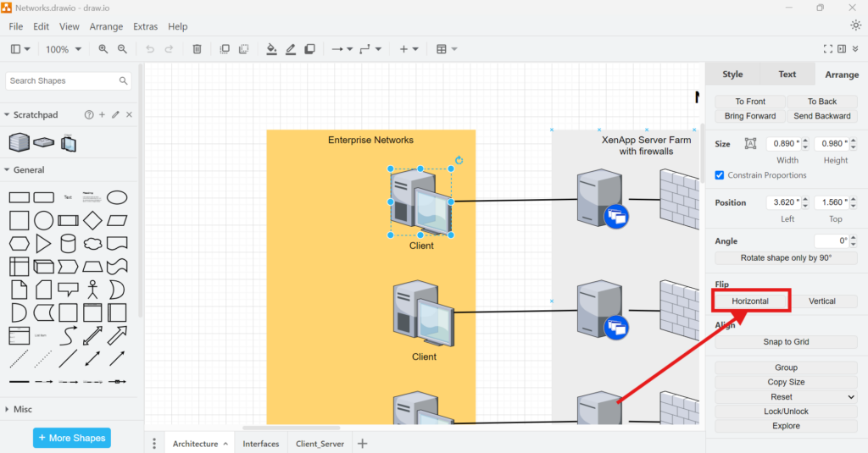
Task: Open Scratchpad help question icon
Action: pyautogui.click(x=88, y=114)
